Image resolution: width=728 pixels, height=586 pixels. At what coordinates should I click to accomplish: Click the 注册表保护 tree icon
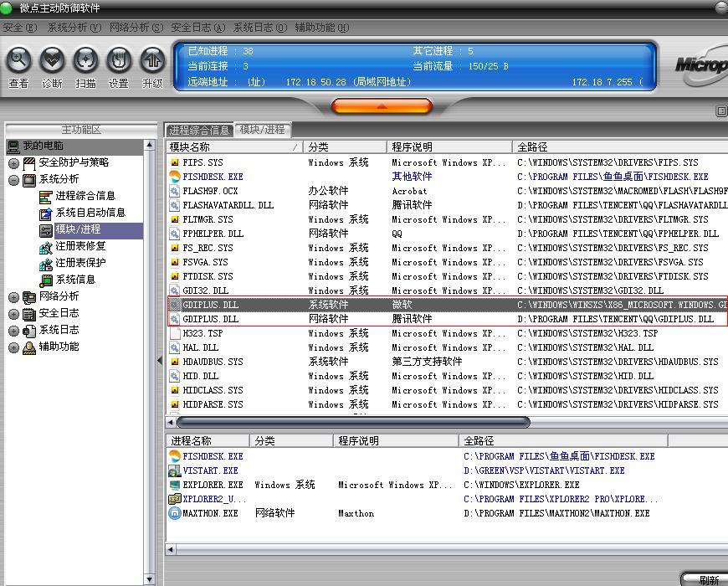click(x=45, y=264)
